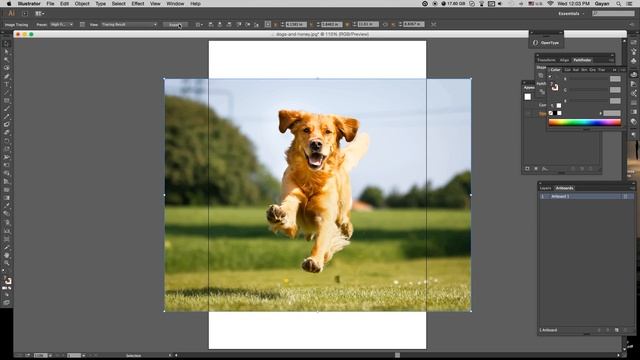The height and width of the screenshot is (360, 640).
Task: Click the search field in application bar
Action: 613,13
